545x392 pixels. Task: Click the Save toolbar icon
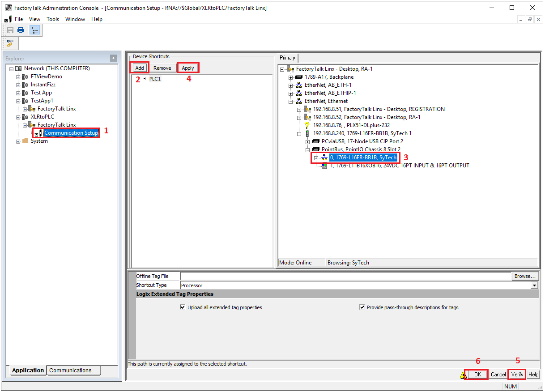click(10, 30)
